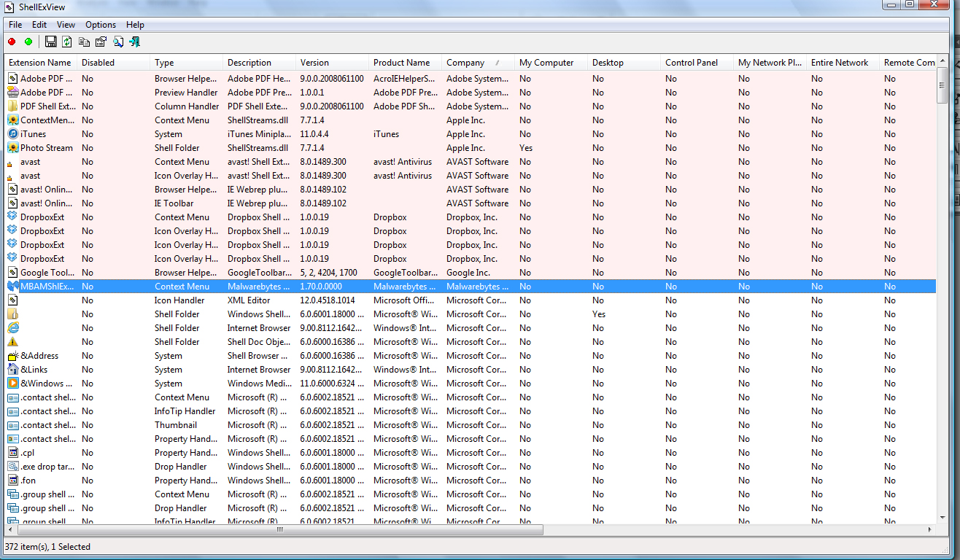Open the File menu
This screenshot has width=960, height=560.
pyautogui.click(x=15, y=25)
